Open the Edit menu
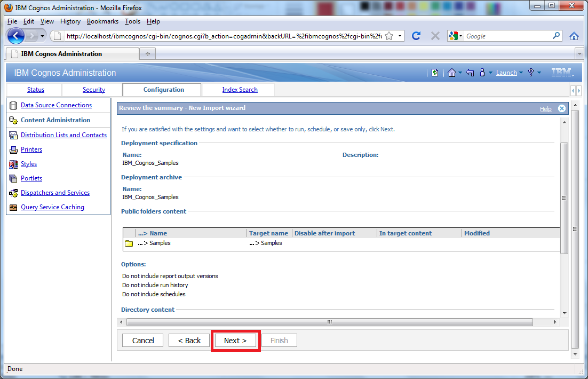Image resolution: width=588 pixels, height=379 pixels. click(x=28, y=21)
